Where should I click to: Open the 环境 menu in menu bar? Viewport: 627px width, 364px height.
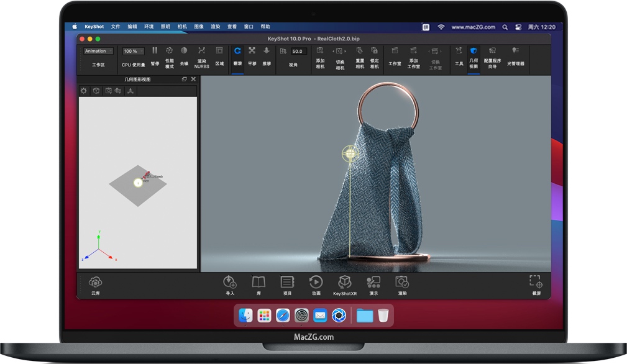(149, 27)
